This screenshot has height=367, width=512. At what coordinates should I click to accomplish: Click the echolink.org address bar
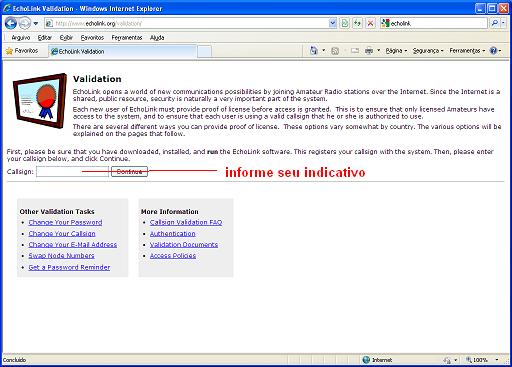point(187,23)
